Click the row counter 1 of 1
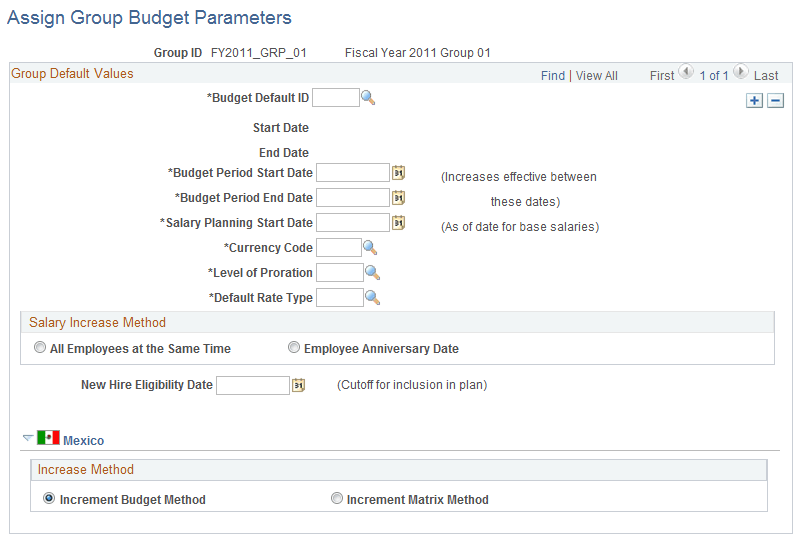The image size is (806, 546). (x=713, y=76)
